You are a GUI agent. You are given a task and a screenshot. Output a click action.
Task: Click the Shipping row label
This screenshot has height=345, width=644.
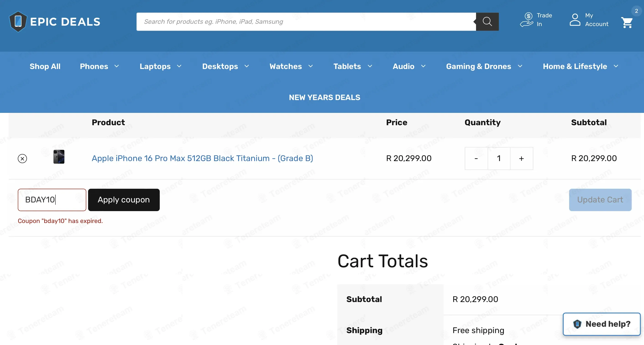(x=364, y=330)
